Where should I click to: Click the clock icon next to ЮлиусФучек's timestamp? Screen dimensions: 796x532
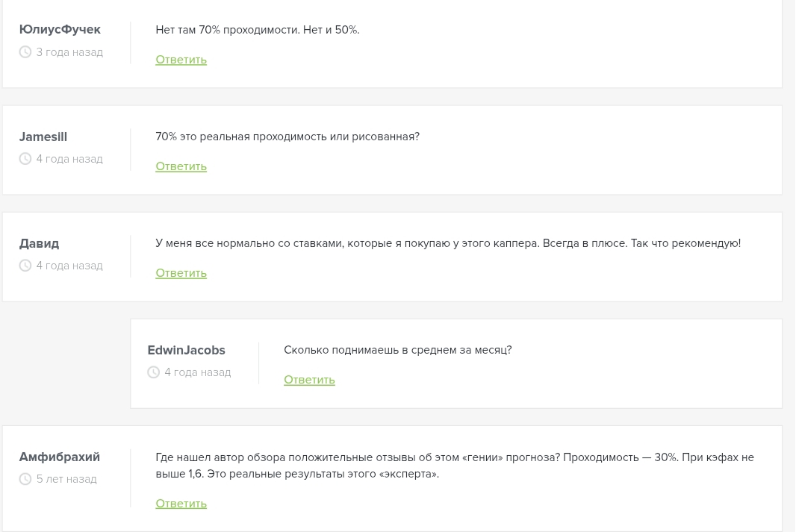pos(25,51)
